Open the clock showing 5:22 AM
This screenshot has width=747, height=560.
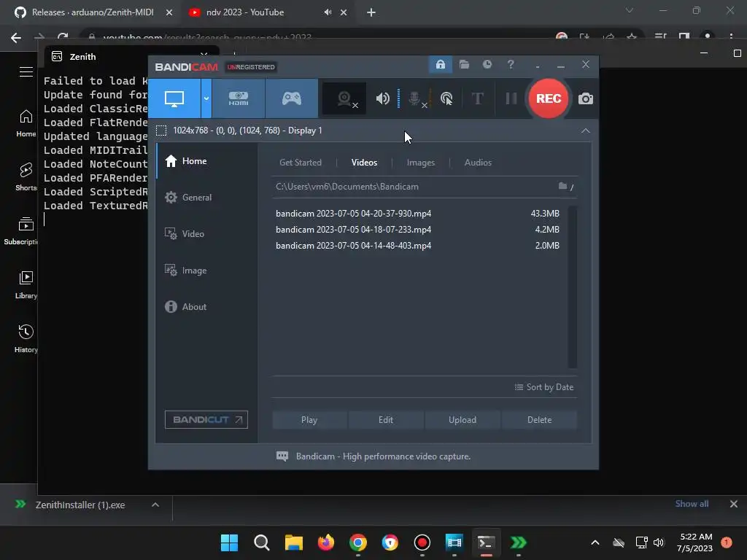(695, 542)
